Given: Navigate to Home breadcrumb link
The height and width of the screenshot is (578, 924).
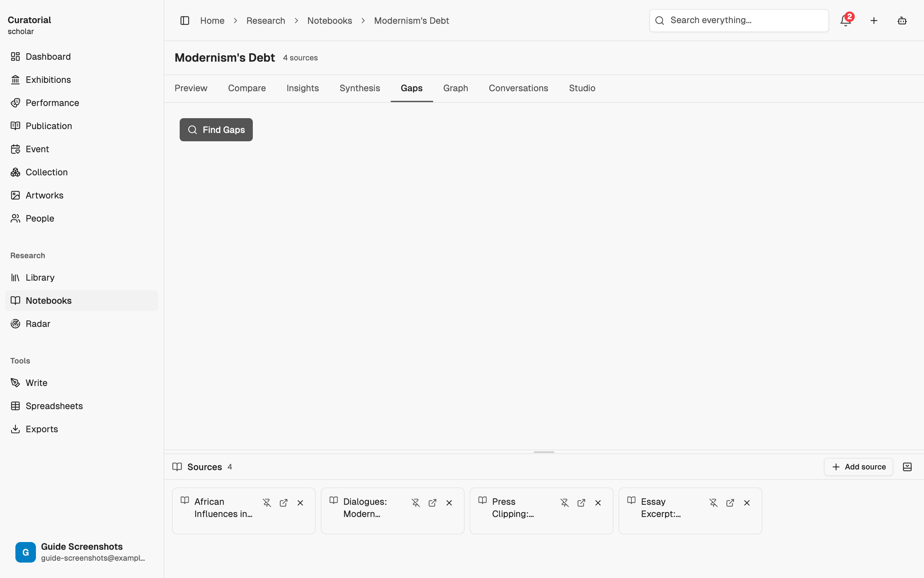Looking at the screenshot, I should pos(212,21).
